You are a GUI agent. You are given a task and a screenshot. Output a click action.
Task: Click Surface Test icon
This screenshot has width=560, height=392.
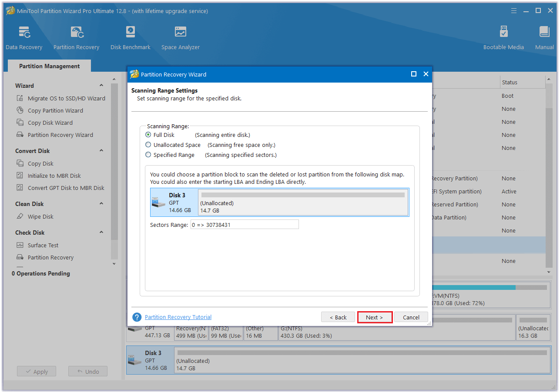point(20,245)
